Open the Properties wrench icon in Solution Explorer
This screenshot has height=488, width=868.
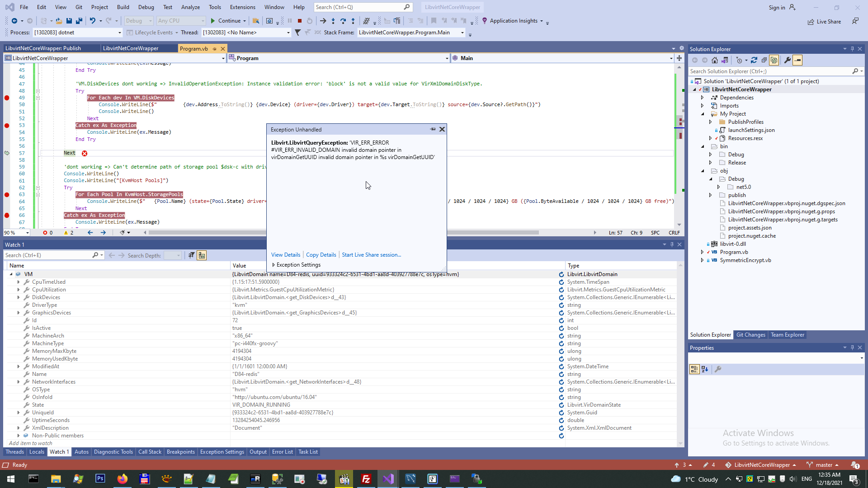[787, 60]
